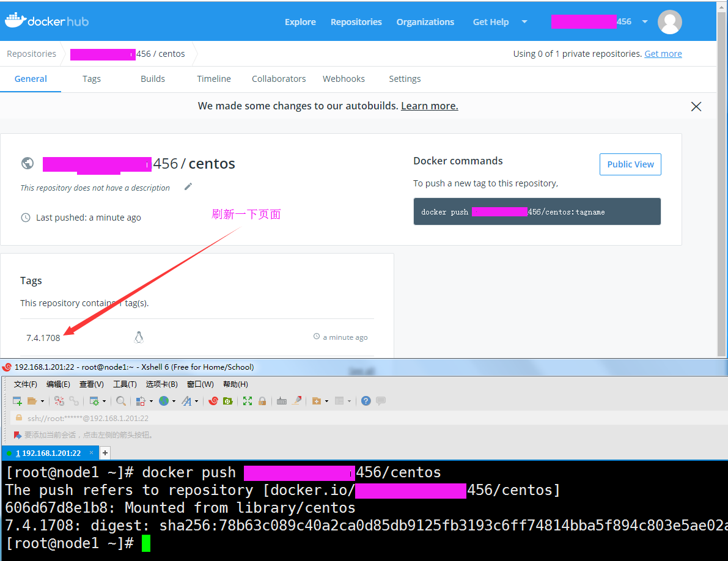
Task: Click the Font icon in Xshell toolbar
Action: 186,401
